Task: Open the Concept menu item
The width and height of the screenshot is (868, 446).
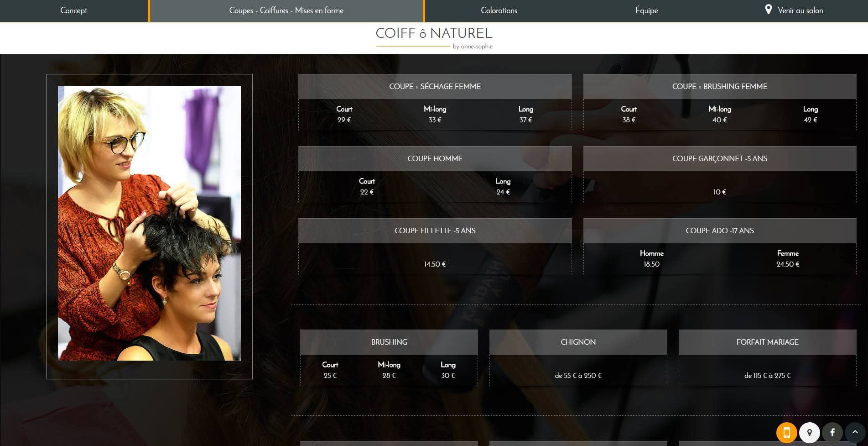Action: 73,10
